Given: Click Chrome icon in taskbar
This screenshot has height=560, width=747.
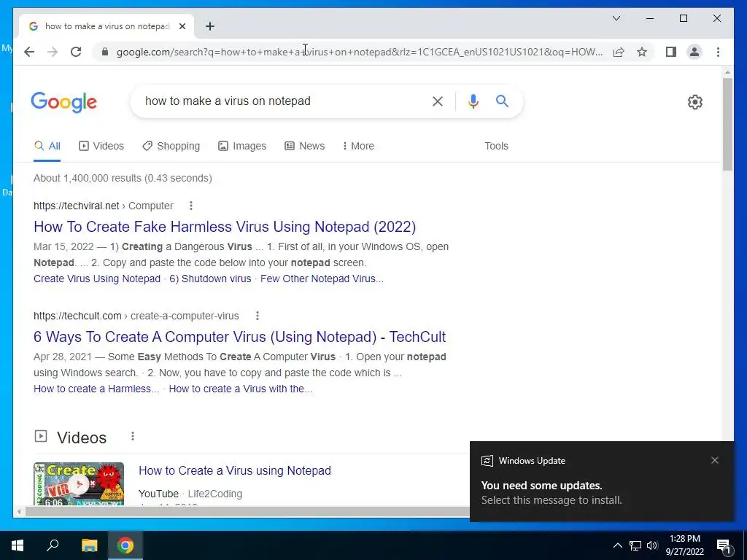Looking at the screenshot, I should point(125,545).
